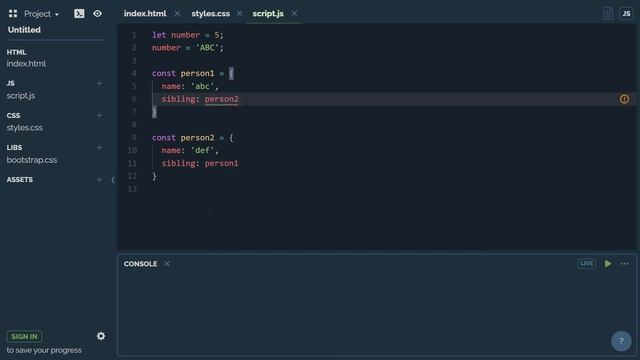
Task: Click the opening brace on line 4
Action: click(x=231, y=73)
